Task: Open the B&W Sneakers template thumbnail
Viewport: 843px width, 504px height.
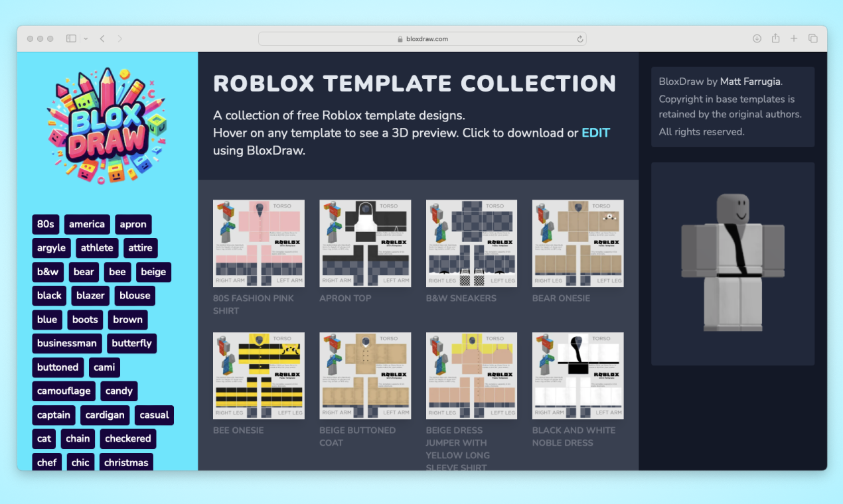Action: click(471, 243)
